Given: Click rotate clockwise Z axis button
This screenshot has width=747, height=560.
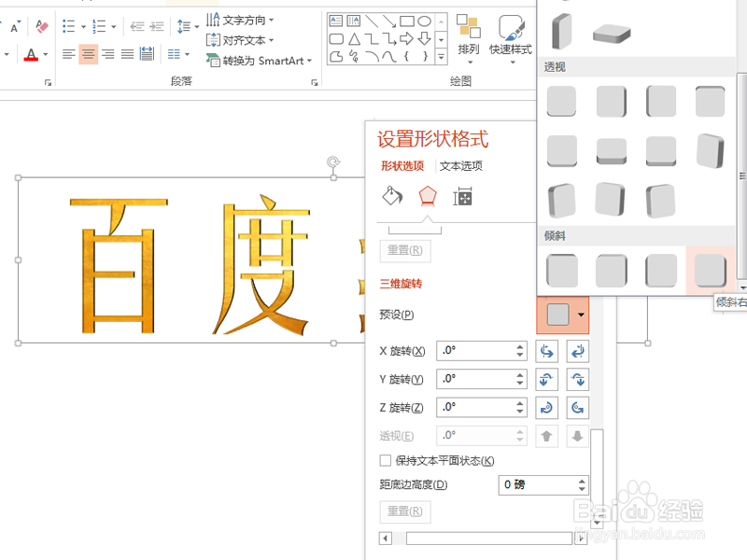Looking at the screenshot, I should point(547,408).
